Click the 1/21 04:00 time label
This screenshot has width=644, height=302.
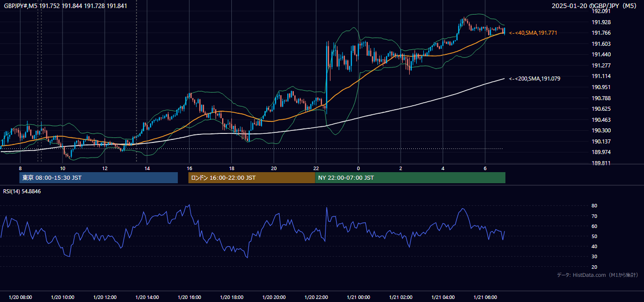(443, 297)
